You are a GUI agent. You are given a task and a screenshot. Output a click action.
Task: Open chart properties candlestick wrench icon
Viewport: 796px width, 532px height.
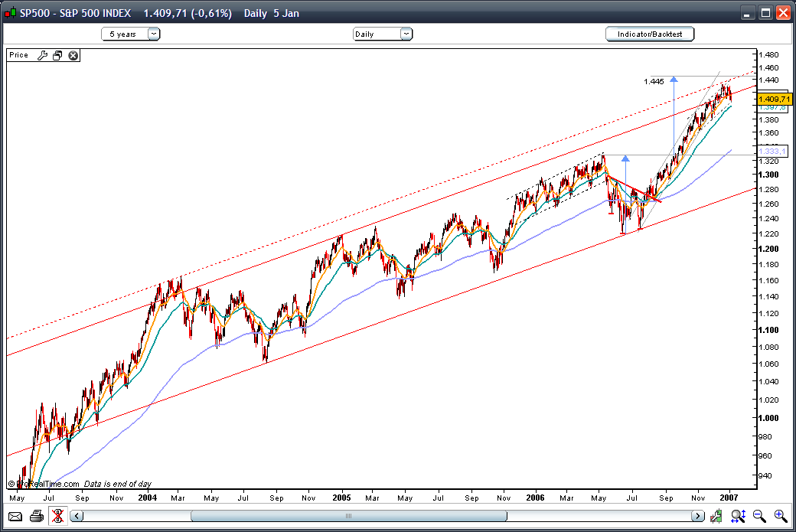(x=716, y=516)
